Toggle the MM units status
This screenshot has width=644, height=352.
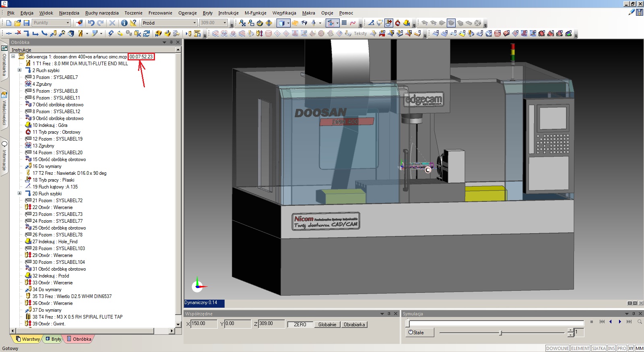pyautogui.click(x=639, y=348)
